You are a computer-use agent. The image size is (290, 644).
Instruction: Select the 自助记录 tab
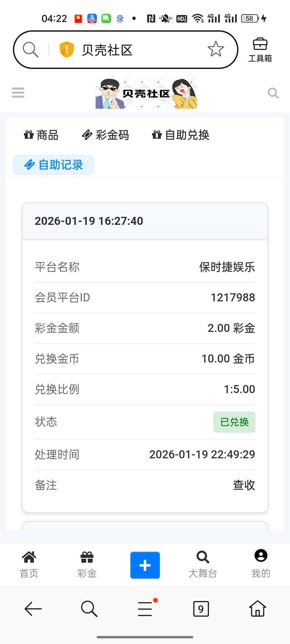point(54,165)
